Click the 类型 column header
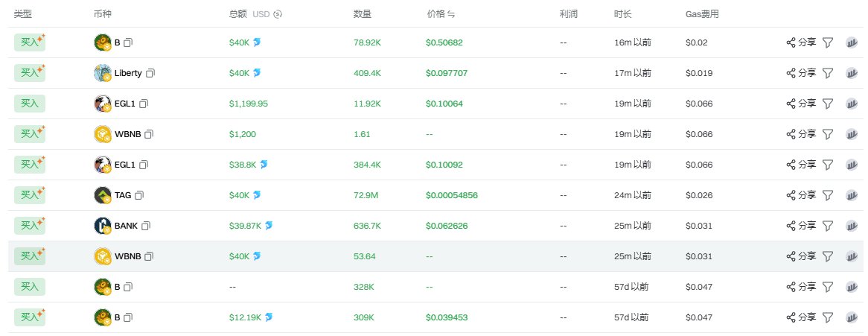The height and width of the screenshot is (336, 868). click(x=22, y=14)
